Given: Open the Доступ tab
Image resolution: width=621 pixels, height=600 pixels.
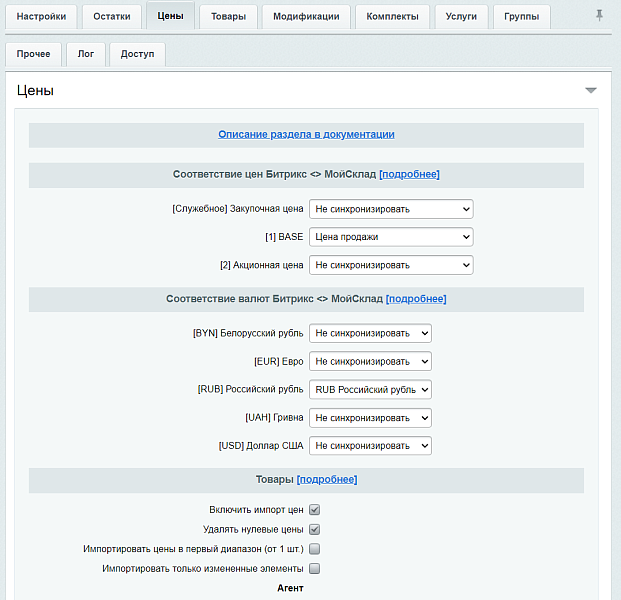Looking at the screenshot, I should 137,54.
